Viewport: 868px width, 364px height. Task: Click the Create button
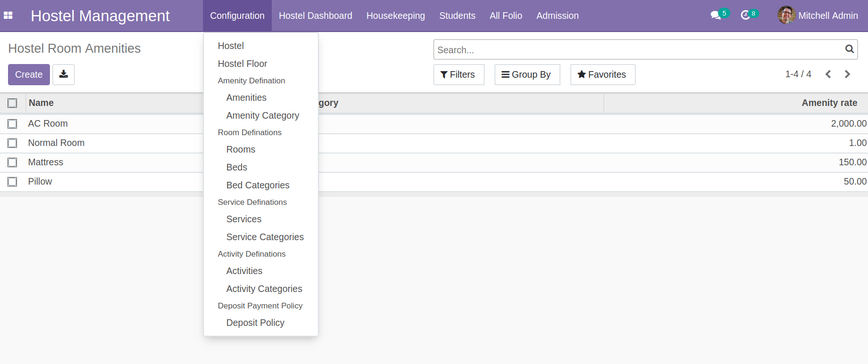click(29, 74)
